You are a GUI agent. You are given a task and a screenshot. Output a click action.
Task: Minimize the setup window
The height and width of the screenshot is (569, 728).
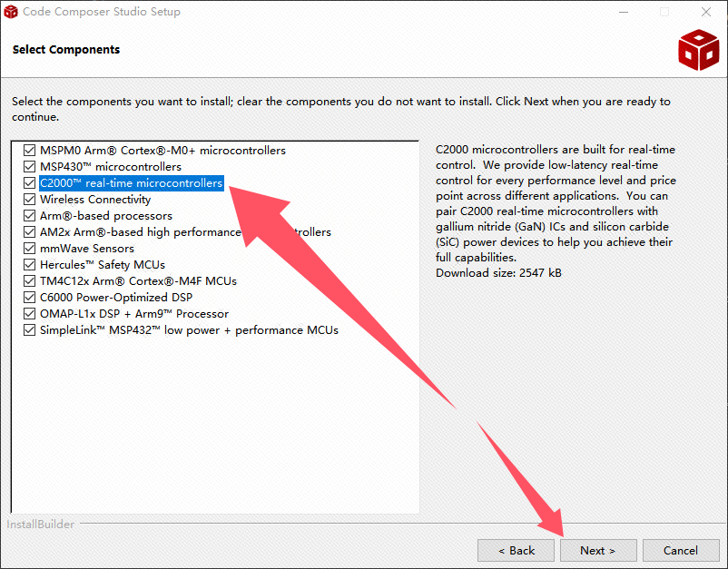point(624,12)
